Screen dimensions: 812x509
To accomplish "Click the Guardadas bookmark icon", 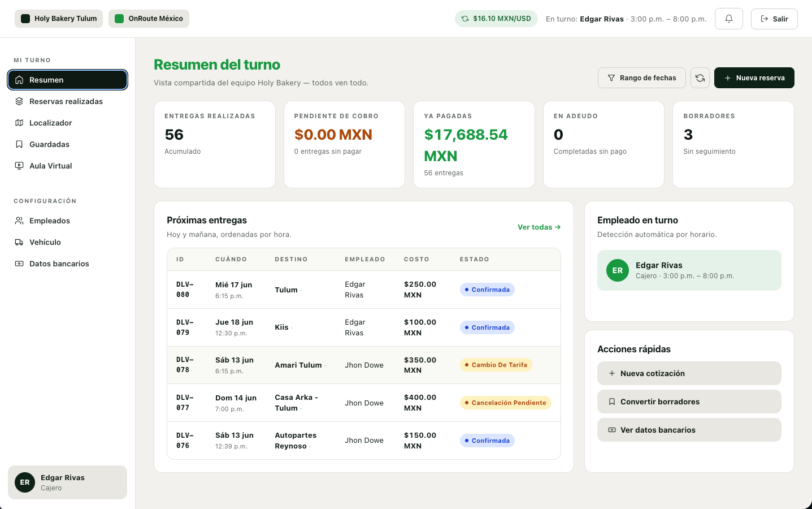I will point(19,144).
